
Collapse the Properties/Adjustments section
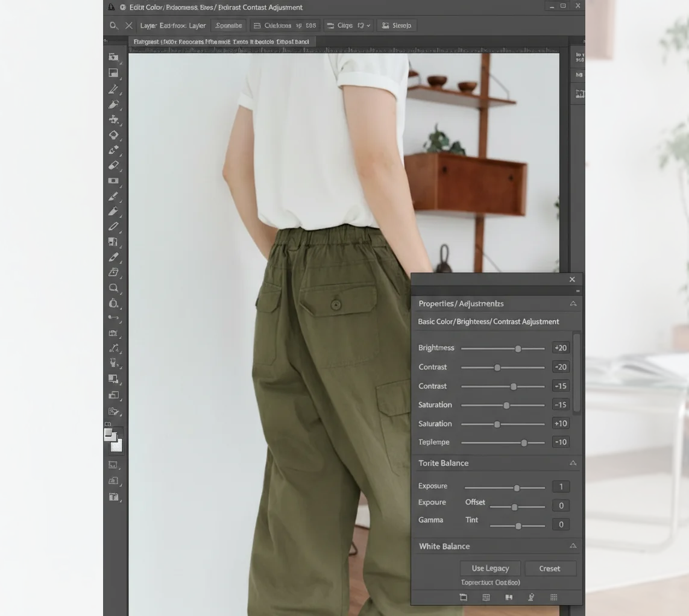coord(573,304)
